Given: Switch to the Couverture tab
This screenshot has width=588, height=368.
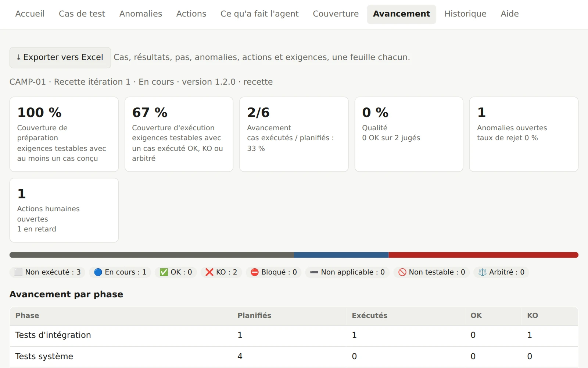Looking at the screenshot, I should point(336,14).
